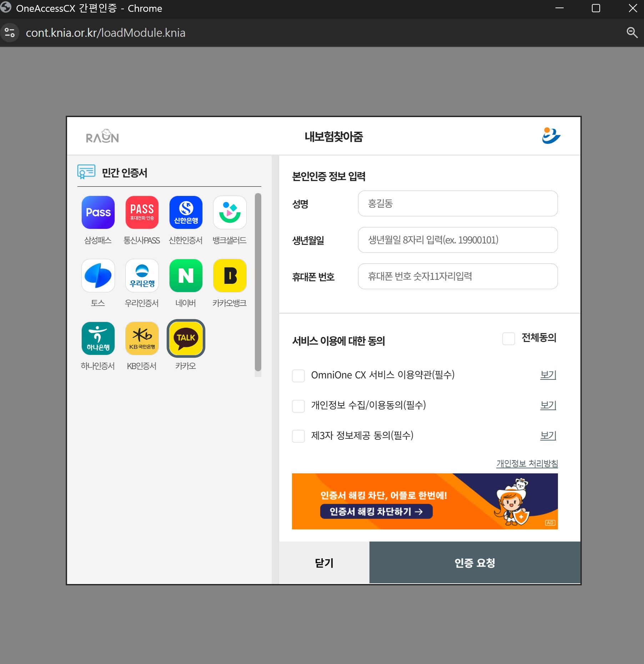This screenshot has width=644, height=664.
Task: Enable the 전체동의 checkbox
Action: click(508, 339)
